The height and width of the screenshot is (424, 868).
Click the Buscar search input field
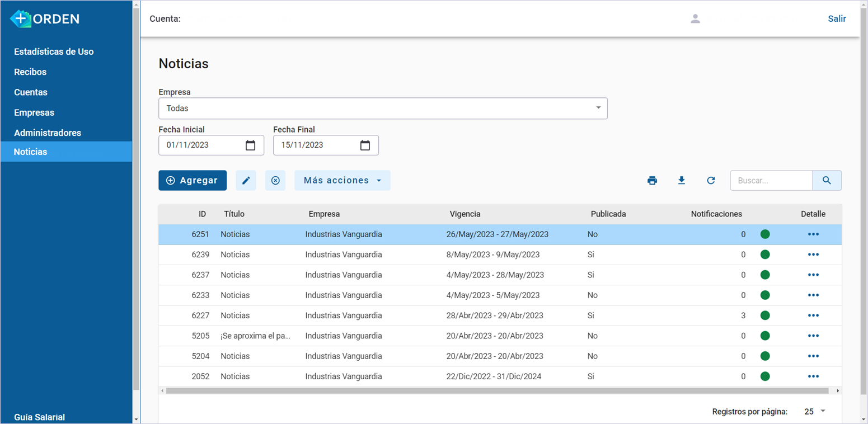click(x=771, y=181)
